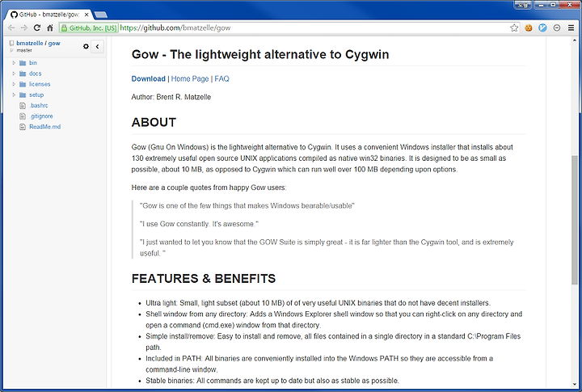Open the browser home page icon
The image size is (582, 392).
50,27
